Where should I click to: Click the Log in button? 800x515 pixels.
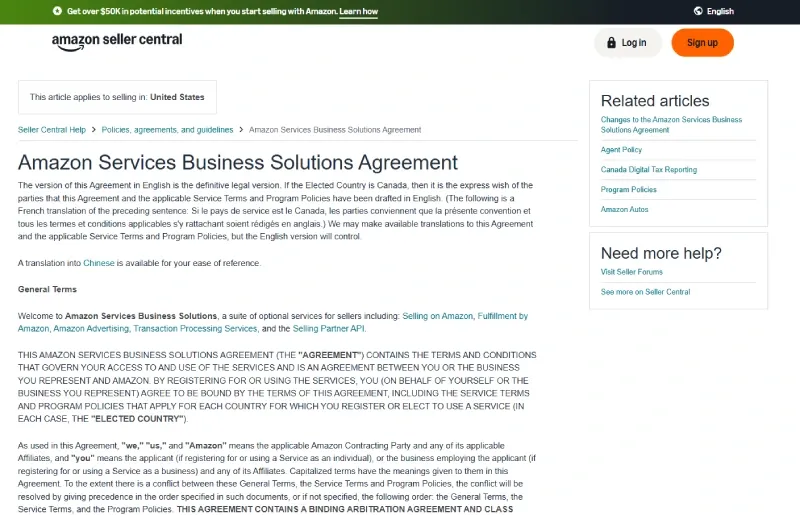628,43
